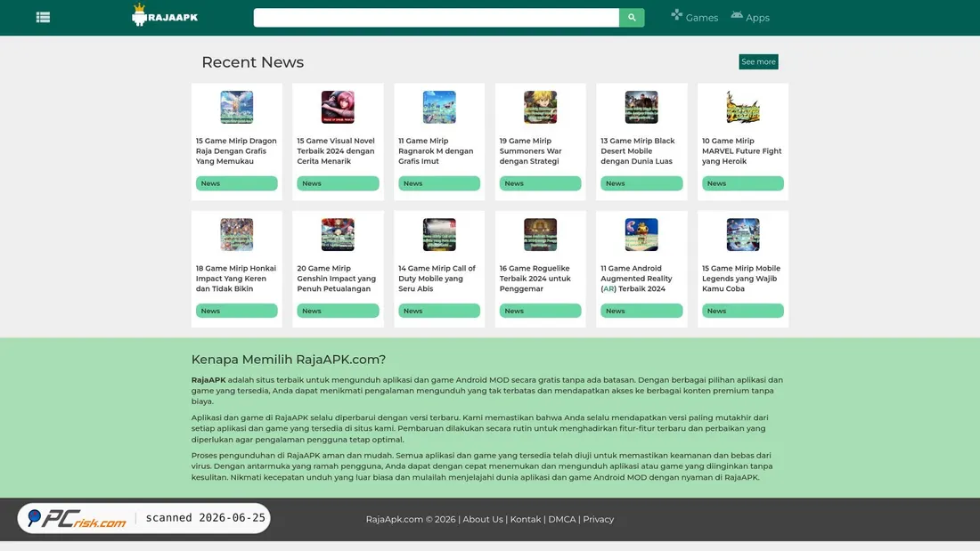Open '19 Game Mirip Summoners War' title
The height and width of the screenshot is (551, 980).
(x=531, y=151)
